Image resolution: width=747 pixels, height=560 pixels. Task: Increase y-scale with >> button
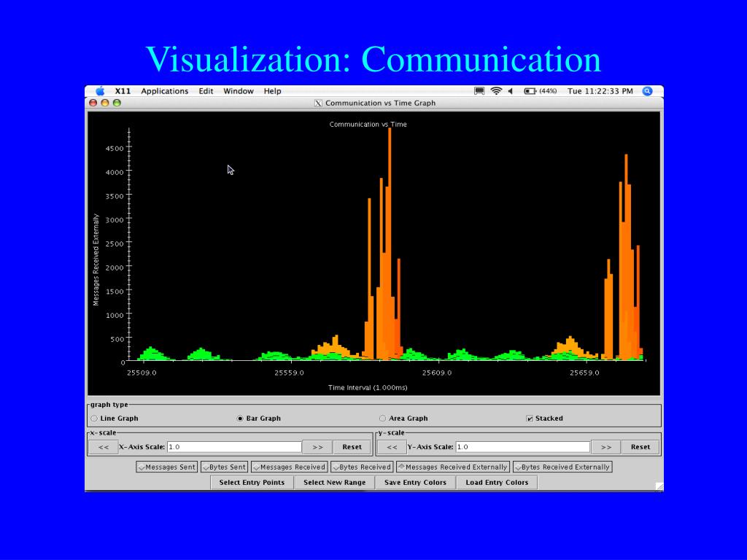pyautogui.click(x=606, y=447)
